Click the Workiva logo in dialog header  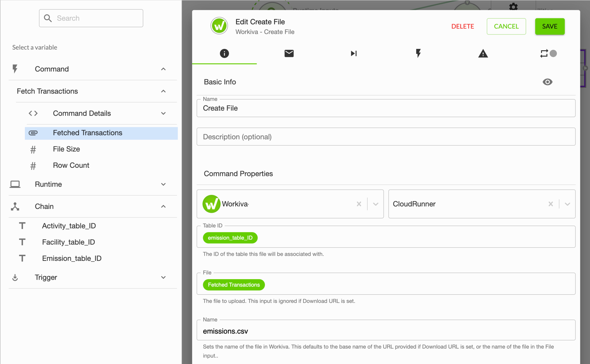219,26
